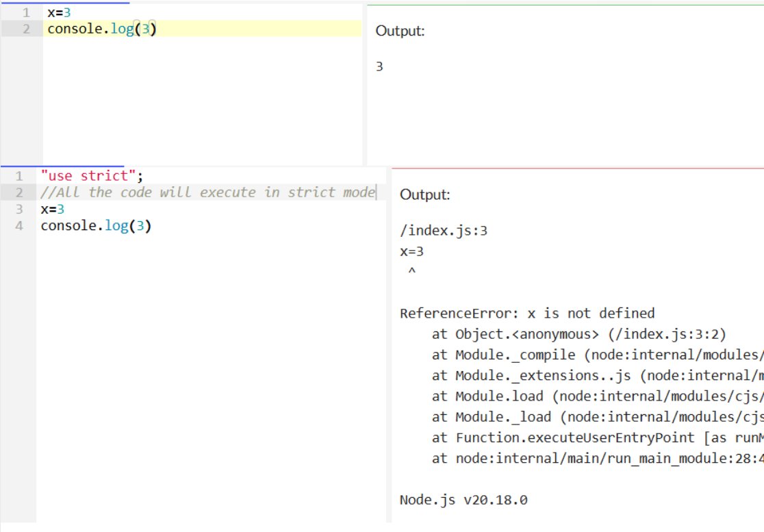Click the at Module._extensions..js stack line
The width and height of the screenshot is (764, 532).
598,376
